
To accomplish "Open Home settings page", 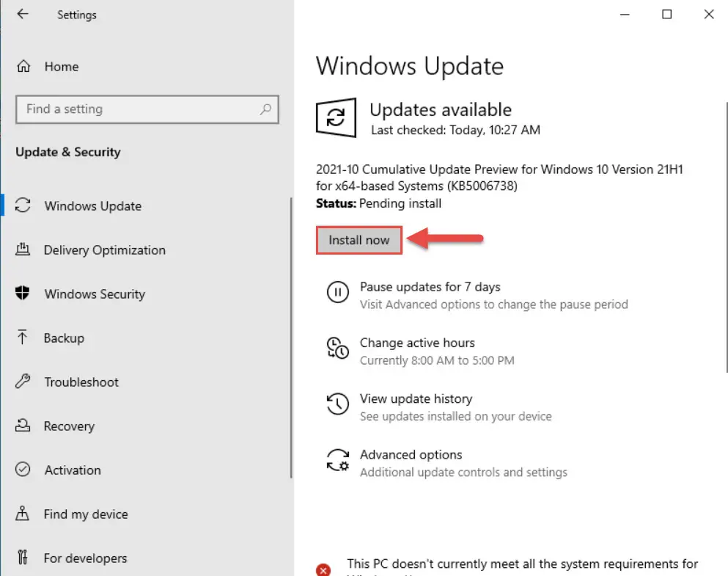I will [62, 67].
